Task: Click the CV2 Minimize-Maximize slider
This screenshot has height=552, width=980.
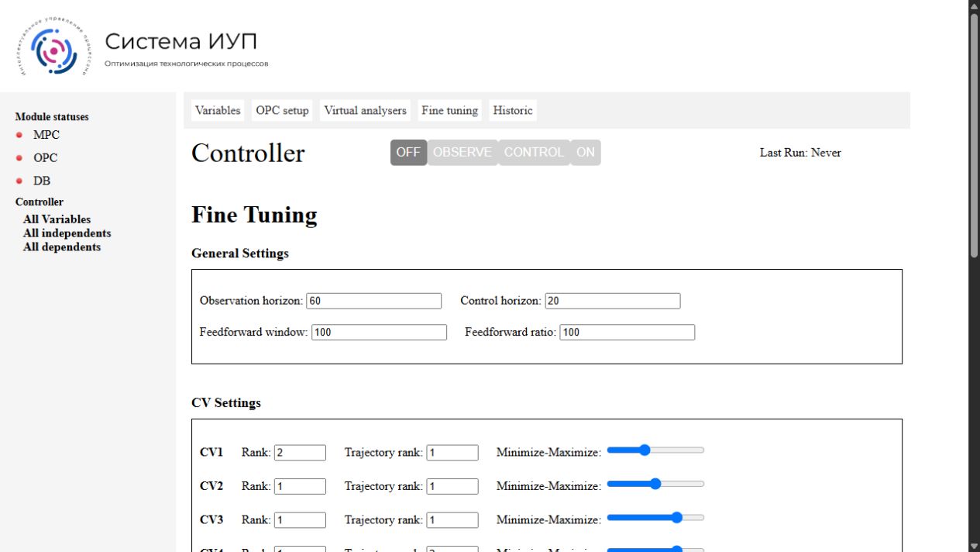Action: (x=655, y=484)
